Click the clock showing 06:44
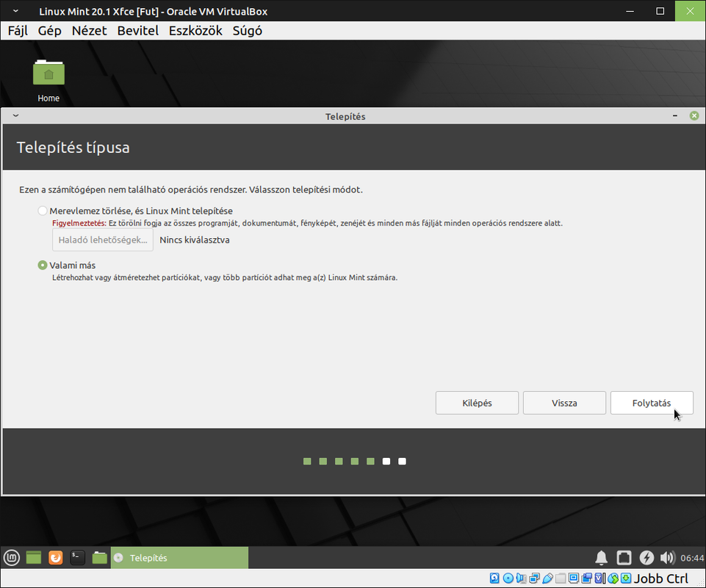Viewport: 706px width, 588px height. [691, 558]
